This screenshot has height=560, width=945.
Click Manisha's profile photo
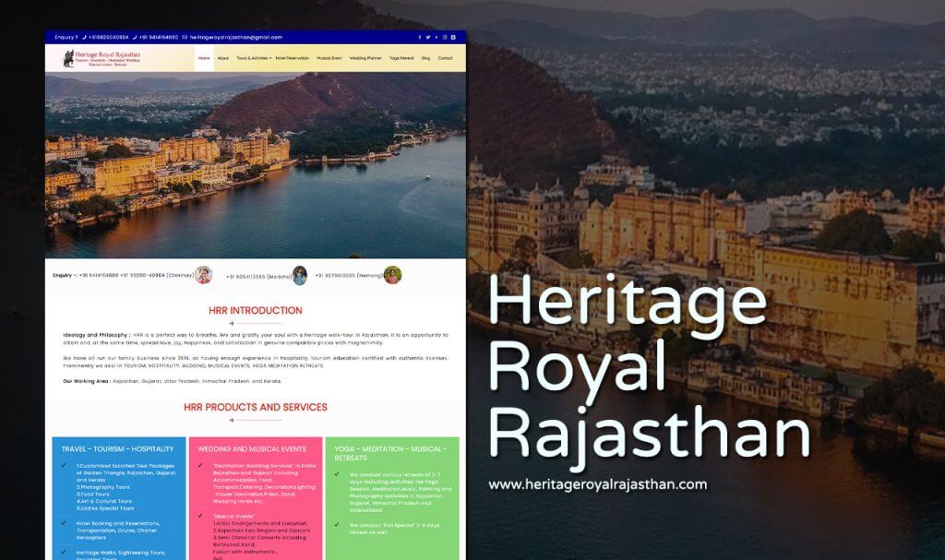(x=300, y=276)
